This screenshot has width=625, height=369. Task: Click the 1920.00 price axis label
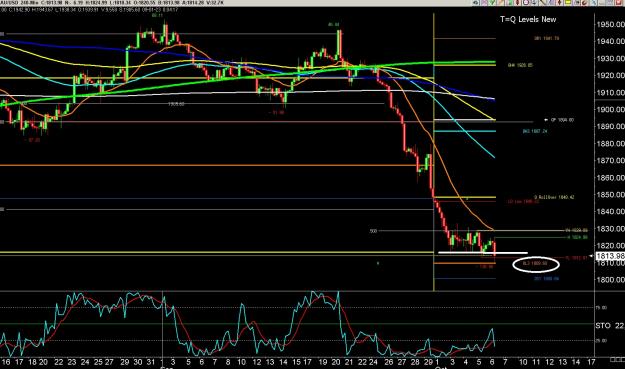point(610,75)
